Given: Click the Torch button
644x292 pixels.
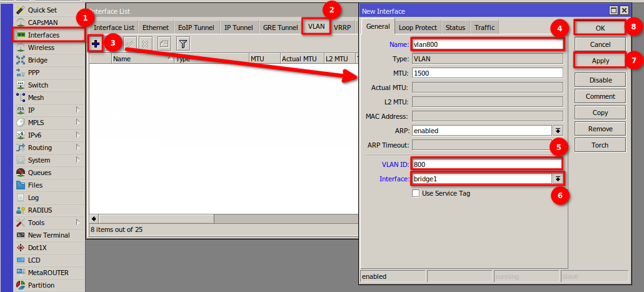Looking at the screenshot, I should [x=600, y=145].
